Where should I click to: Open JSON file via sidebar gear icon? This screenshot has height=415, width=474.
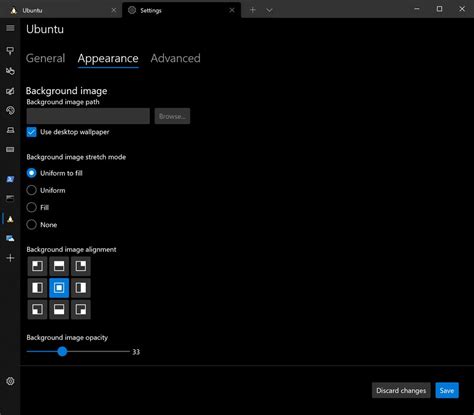coord(10,381)
